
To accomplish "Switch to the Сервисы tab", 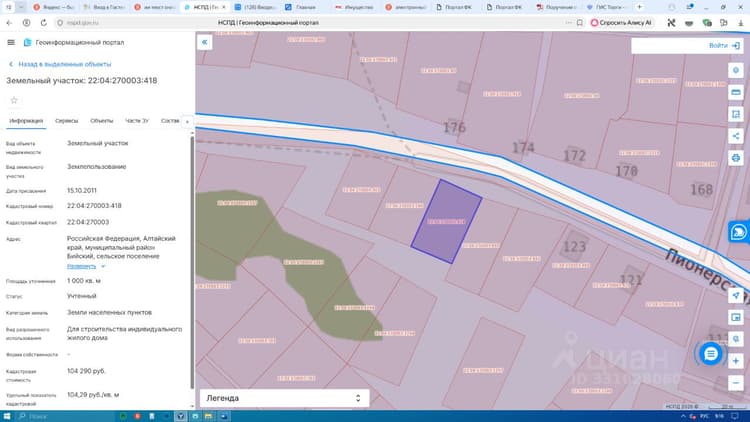I will tap(66, 121).
